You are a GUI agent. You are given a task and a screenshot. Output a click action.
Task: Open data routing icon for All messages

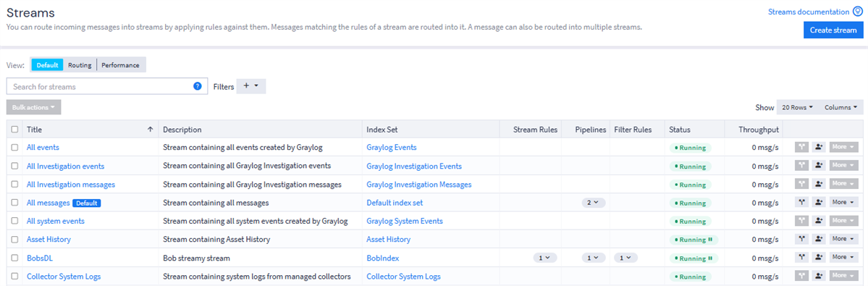coord(802,203)
